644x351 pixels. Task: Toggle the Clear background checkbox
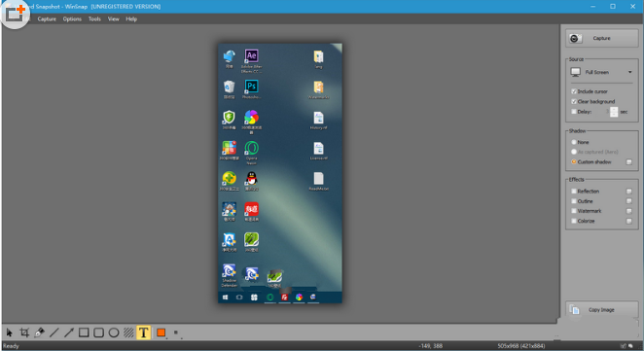tap(574, 101)
